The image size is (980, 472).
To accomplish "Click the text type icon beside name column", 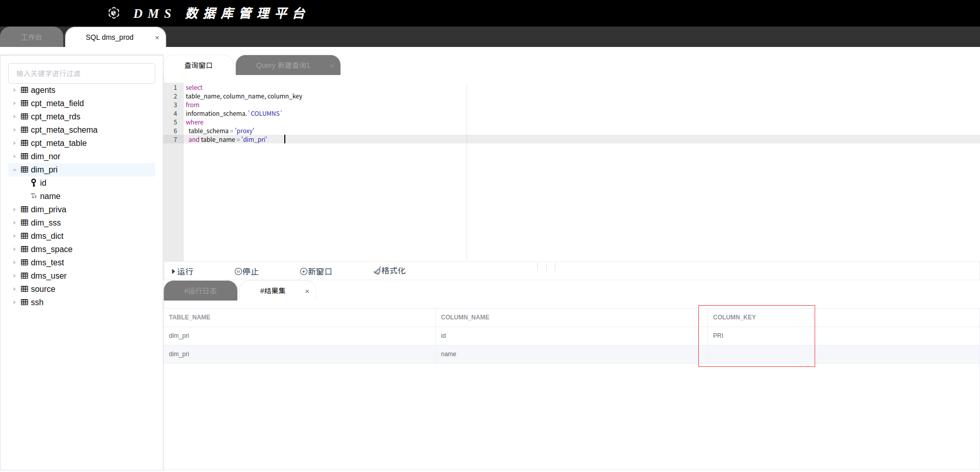I will tap(34, 196).
